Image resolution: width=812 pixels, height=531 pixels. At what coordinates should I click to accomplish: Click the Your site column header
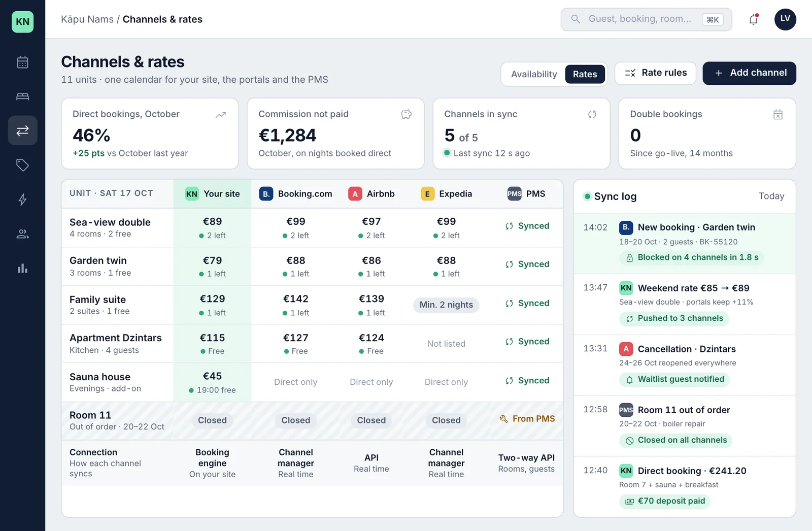click(212, 194)
